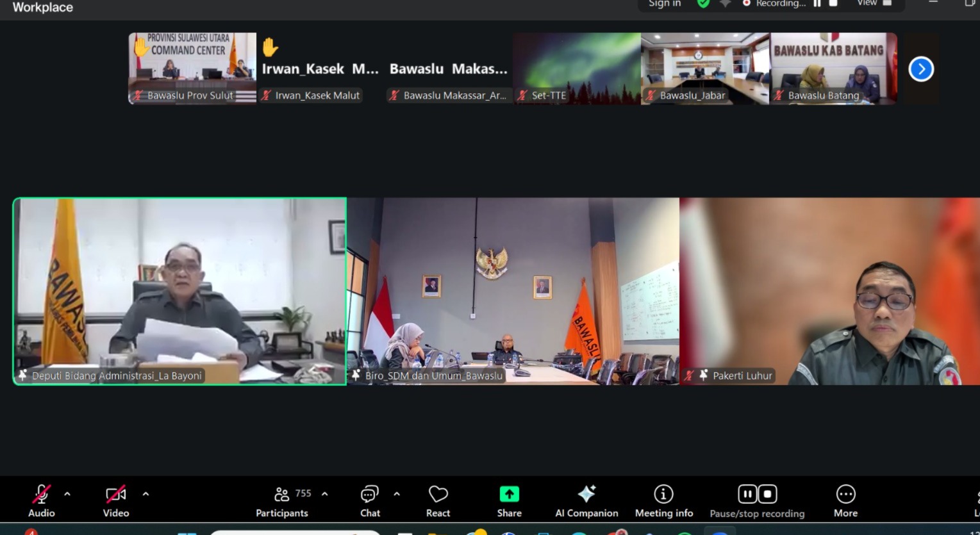Pause recording from top bar

(817, 3)
